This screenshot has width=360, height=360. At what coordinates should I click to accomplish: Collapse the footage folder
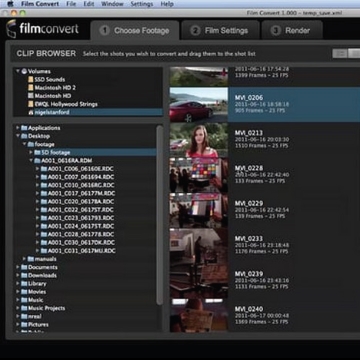(24, 144)
